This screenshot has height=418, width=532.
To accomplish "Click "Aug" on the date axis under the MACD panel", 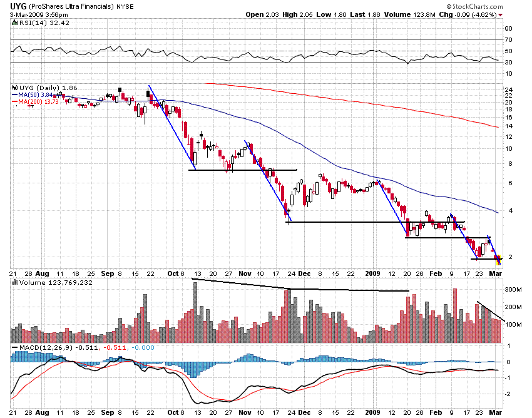I will (x=43, y=412).
